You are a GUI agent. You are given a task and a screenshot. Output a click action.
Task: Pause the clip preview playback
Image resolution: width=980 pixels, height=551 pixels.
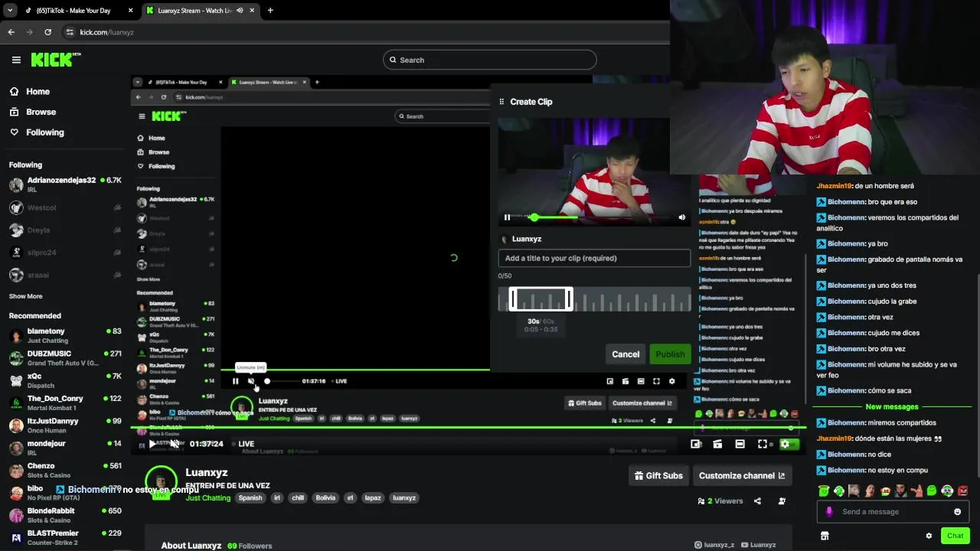coord(507,217)
